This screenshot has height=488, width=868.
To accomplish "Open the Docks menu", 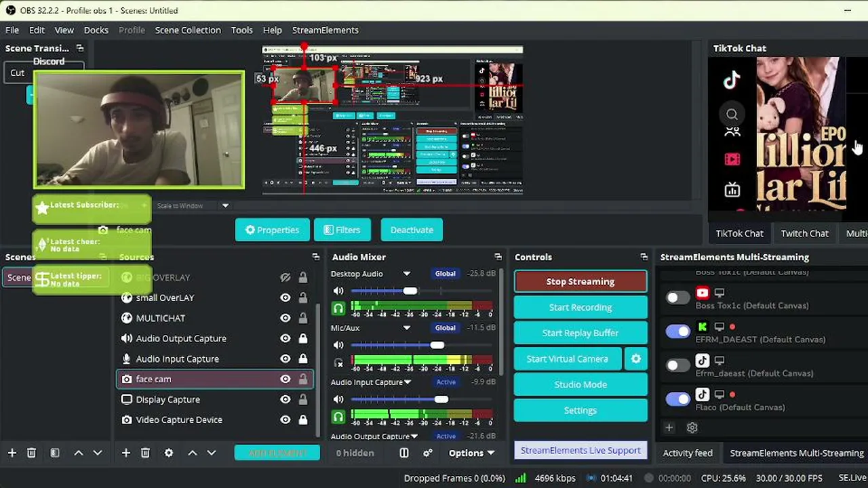I will pyautogui.click(x=96, y=30).
